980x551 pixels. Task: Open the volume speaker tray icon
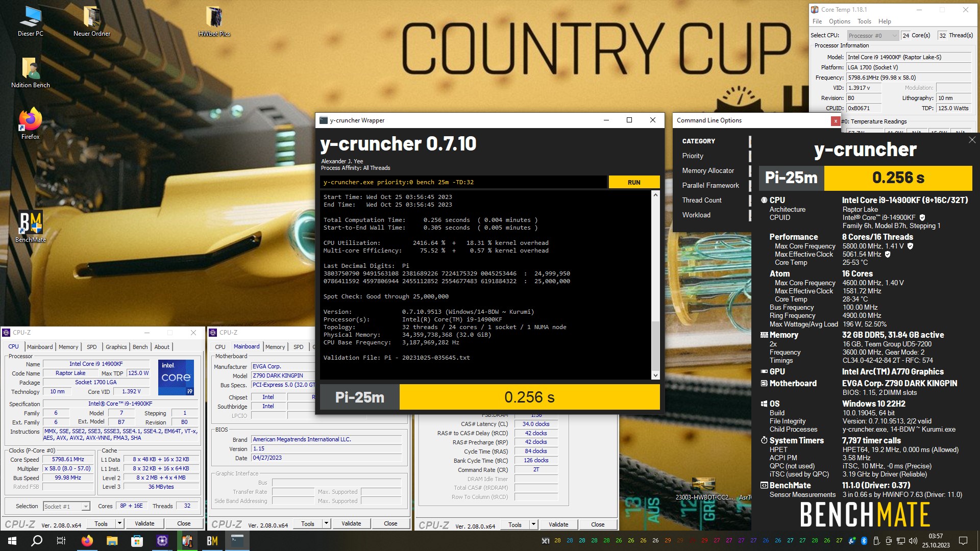pos(913,541)
